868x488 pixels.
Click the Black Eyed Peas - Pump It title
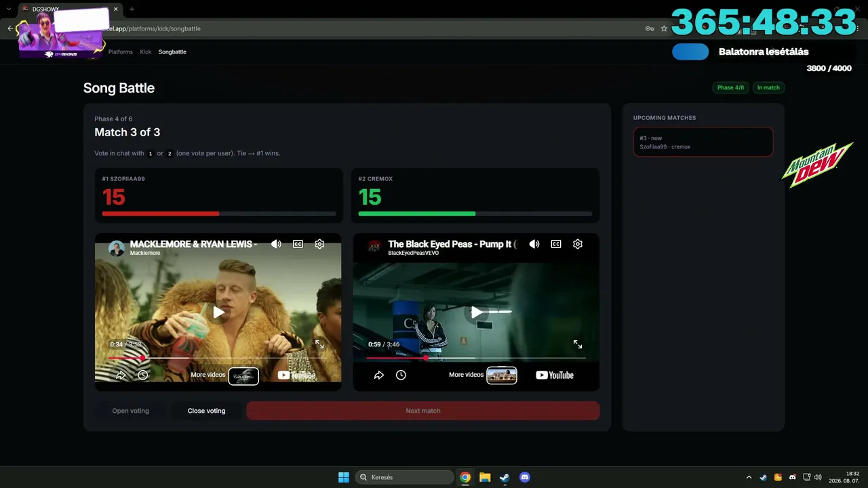pyautogui.click(x=452, y=244)
